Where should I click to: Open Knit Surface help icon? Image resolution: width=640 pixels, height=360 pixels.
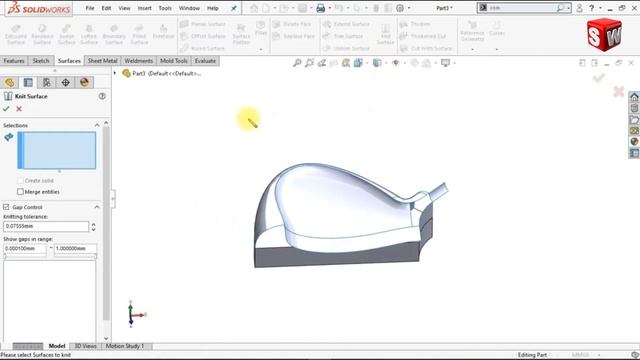click(x=102, y=96)
